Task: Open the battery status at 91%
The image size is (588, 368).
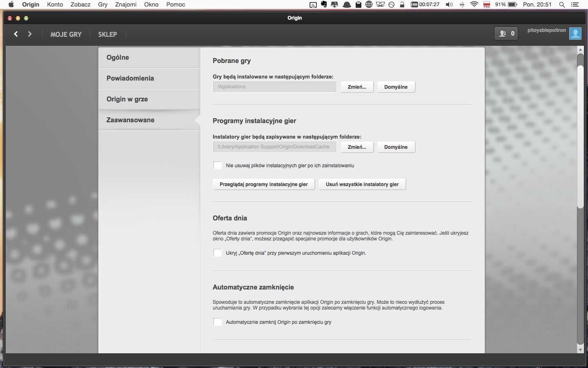Action: [x=506, y=4]
